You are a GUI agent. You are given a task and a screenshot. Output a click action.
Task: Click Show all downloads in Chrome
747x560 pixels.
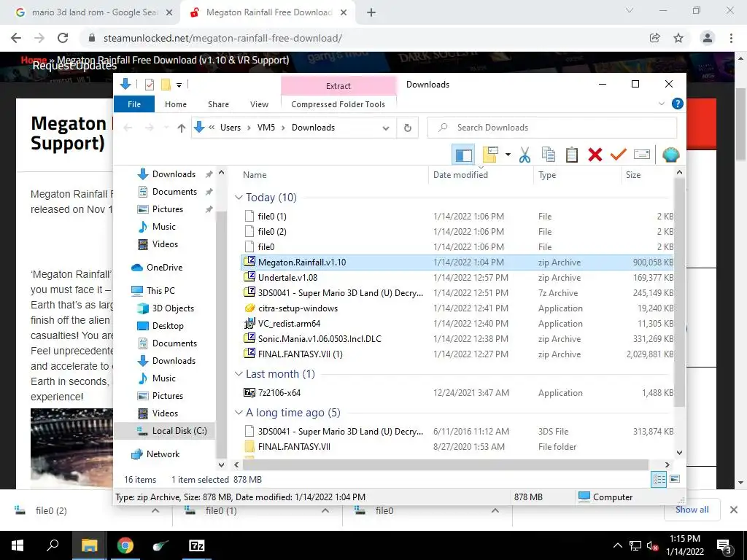click(692, 510)
